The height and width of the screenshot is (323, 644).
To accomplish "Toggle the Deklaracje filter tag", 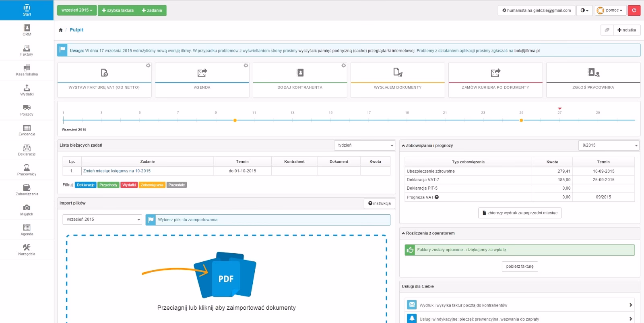I will coord(85,185).
